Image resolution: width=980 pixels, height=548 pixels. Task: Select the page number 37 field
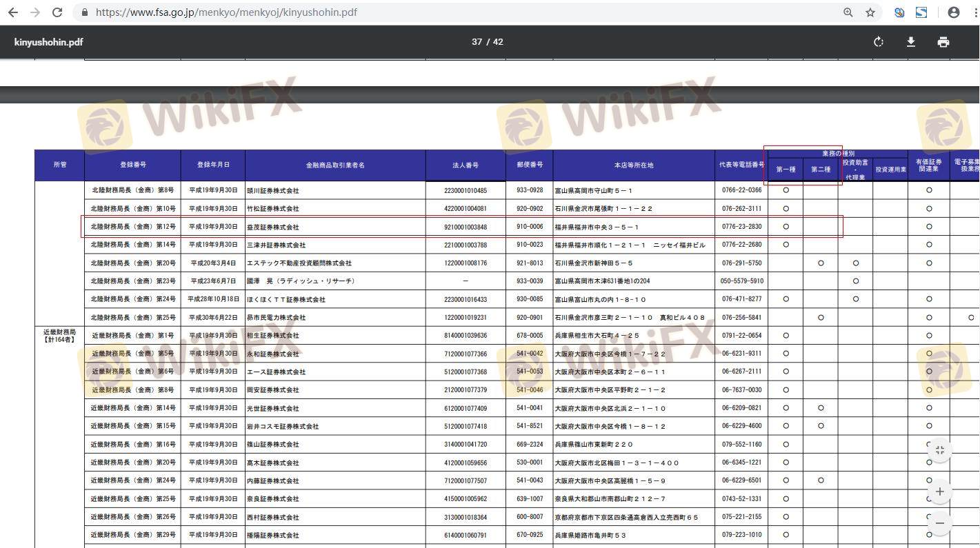tap(477, 42)
